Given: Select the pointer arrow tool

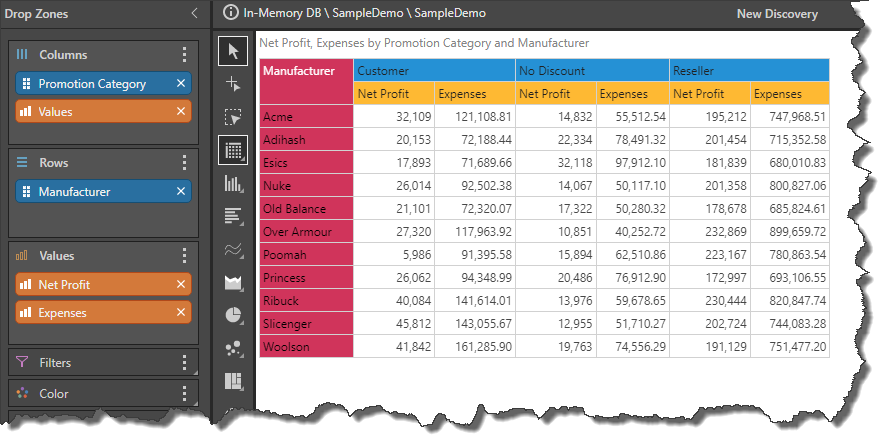Looking at the screenshot, I should pyautogui.click(x=234, y=51).
